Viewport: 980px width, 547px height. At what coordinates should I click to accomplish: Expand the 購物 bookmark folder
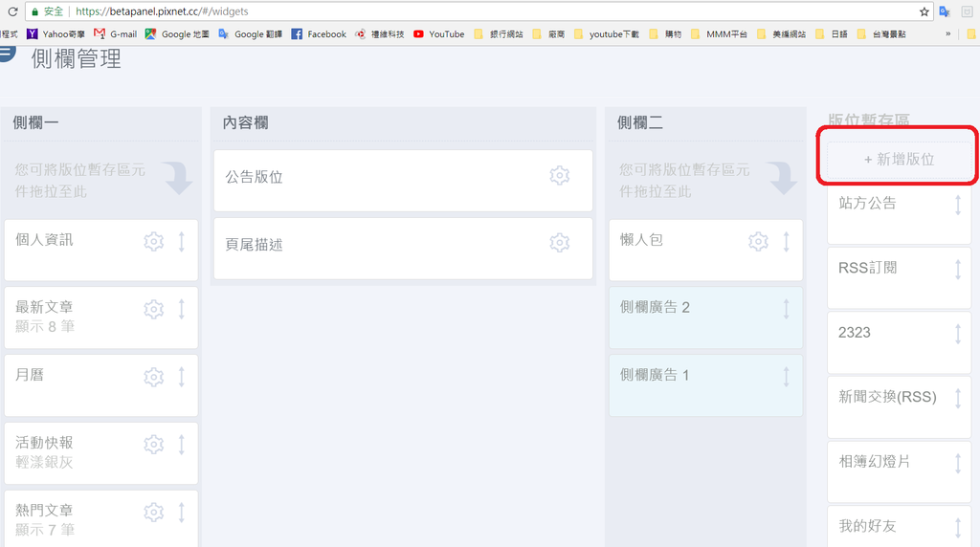click(665, 33)
